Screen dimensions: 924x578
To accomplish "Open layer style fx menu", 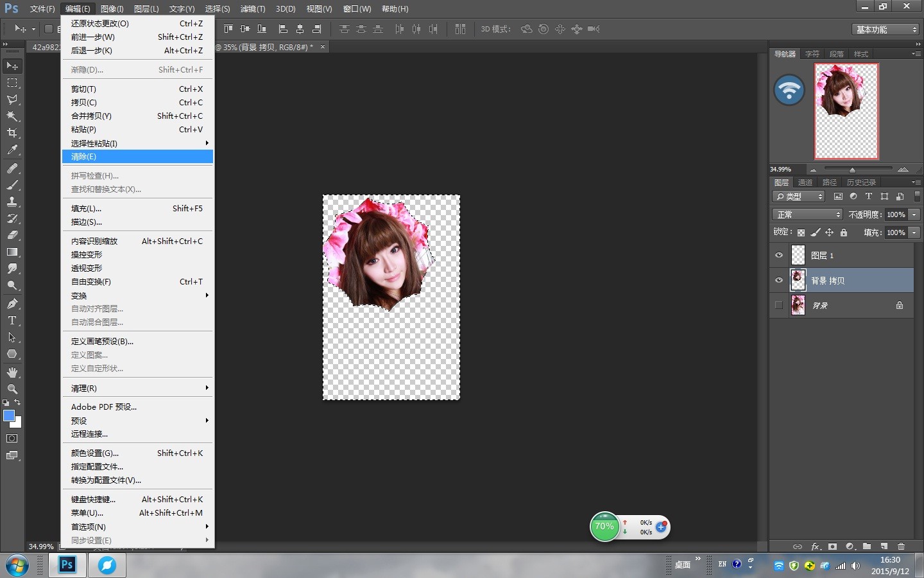I will [x=816, y=547].
